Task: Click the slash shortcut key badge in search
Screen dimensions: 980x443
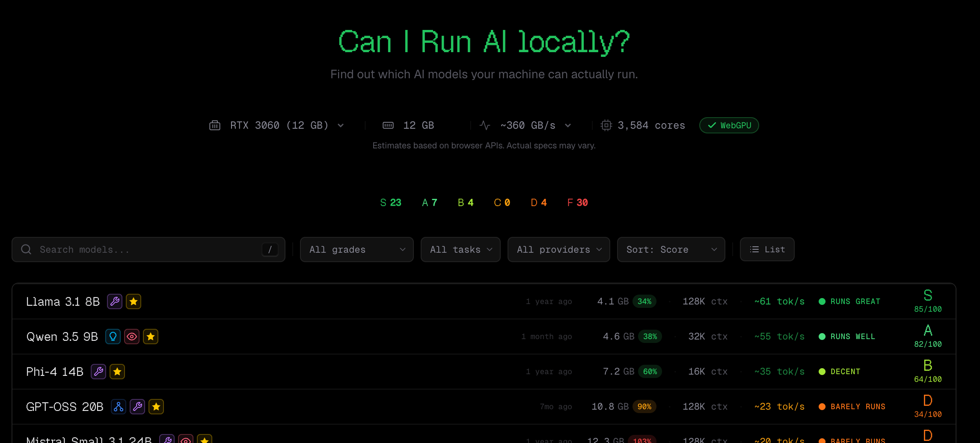Action: [270, 249]
